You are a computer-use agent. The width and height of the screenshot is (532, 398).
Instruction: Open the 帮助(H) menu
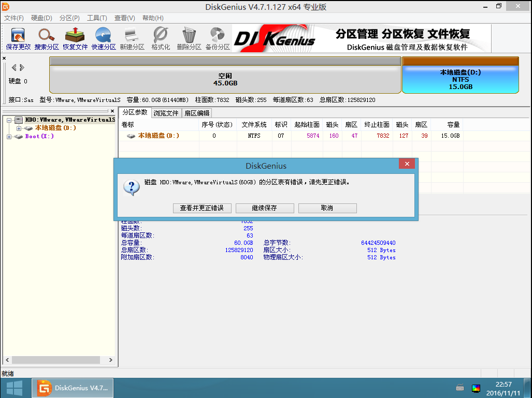click(153, 18)
